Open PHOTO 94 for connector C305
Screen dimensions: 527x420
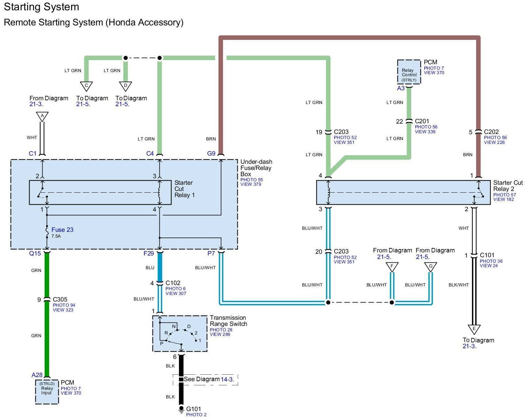pyautogui.click(x=64, y=305)
